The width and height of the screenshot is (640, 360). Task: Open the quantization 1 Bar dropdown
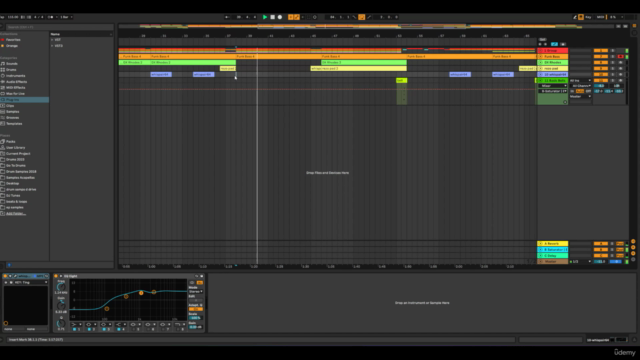click(x=67, y=17)
